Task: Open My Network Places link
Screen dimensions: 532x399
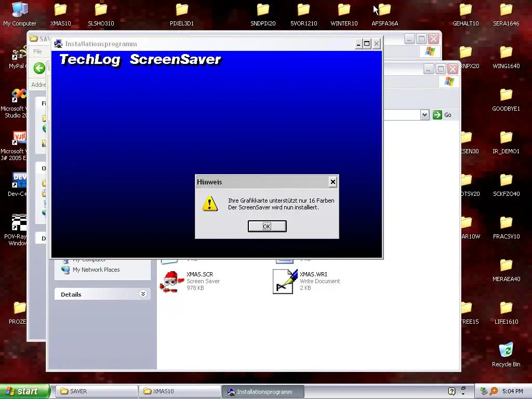Action: pos(96,270)
